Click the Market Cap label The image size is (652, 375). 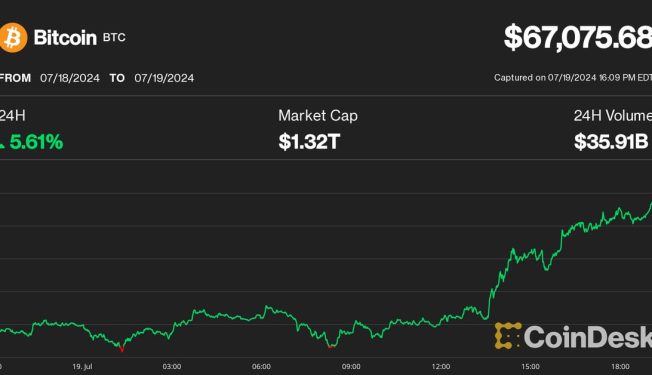click(318, 116)
